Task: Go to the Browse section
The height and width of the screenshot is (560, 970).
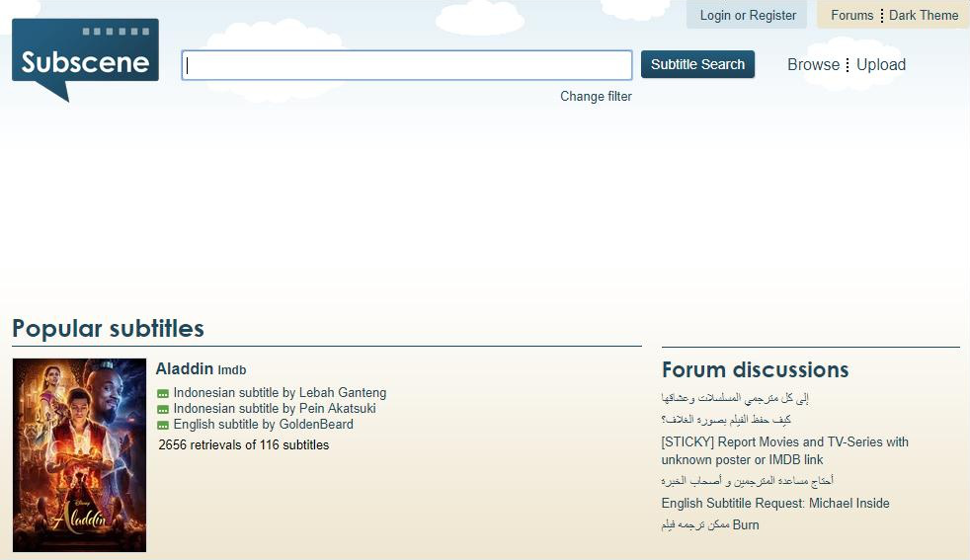Action: (813, 65)
